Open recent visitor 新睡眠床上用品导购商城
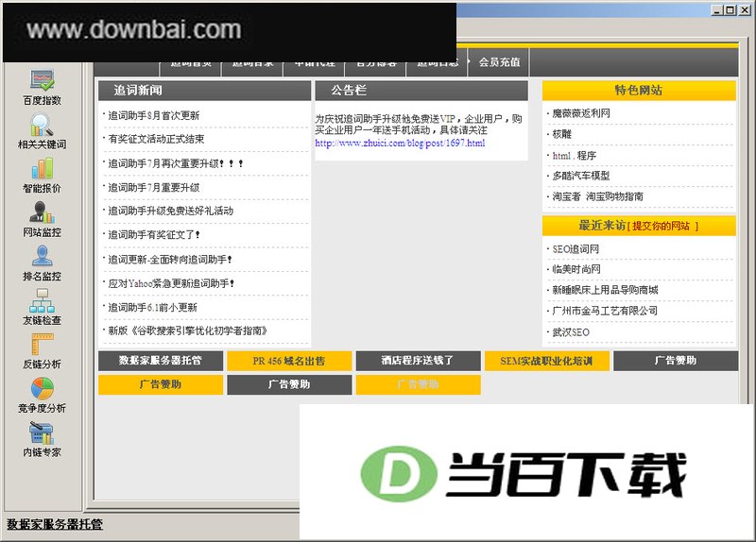Viewport: 756px width, 542px height. (x=605, y=290)
